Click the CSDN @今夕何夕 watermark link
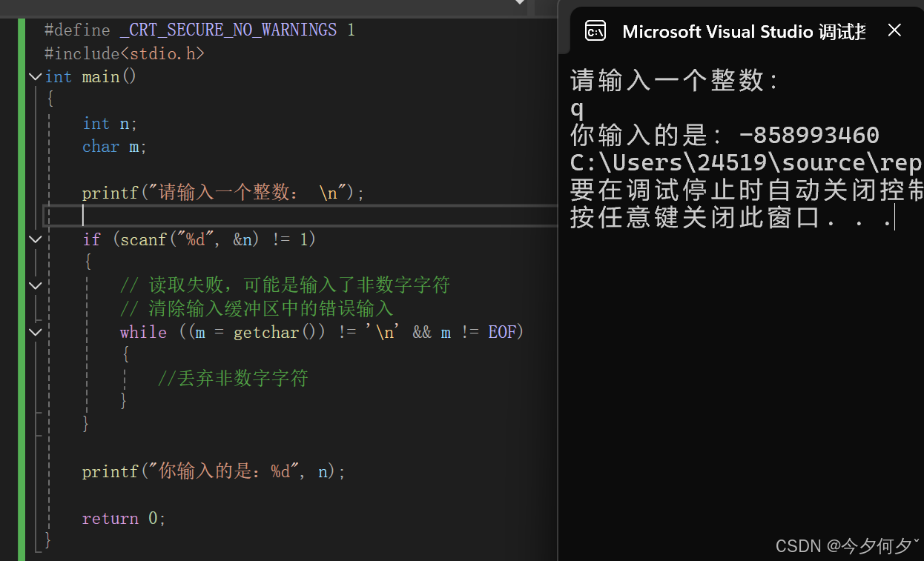This screenshot has height=561, width=924. [x=844, y=545]
